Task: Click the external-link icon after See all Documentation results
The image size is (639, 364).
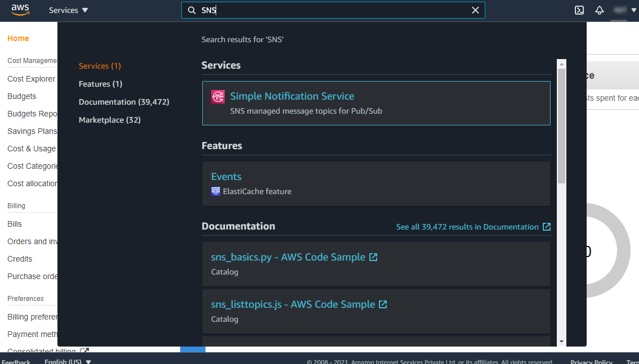Action: (547, 227)
